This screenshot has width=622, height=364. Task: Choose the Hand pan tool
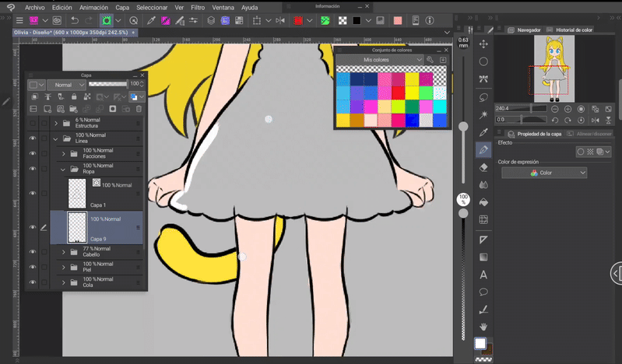coord(483,327)
